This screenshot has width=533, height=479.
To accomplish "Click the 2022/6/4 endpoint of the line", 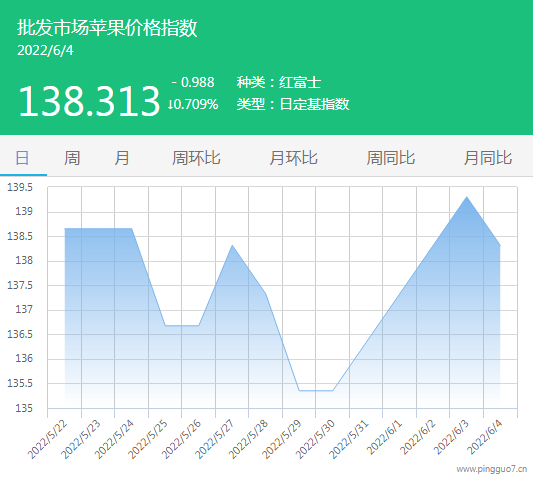I will pyautogui.click(x=500, y=245).
